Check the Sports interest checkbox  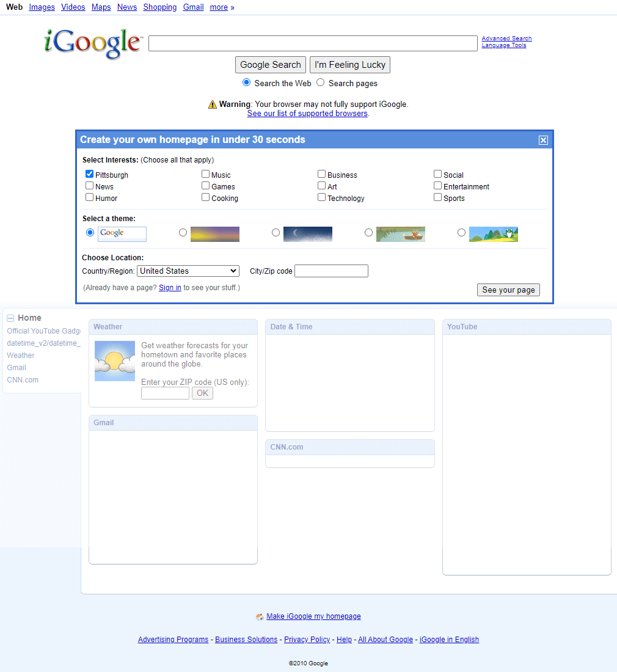pyautogui.click(x=437, y=197)
